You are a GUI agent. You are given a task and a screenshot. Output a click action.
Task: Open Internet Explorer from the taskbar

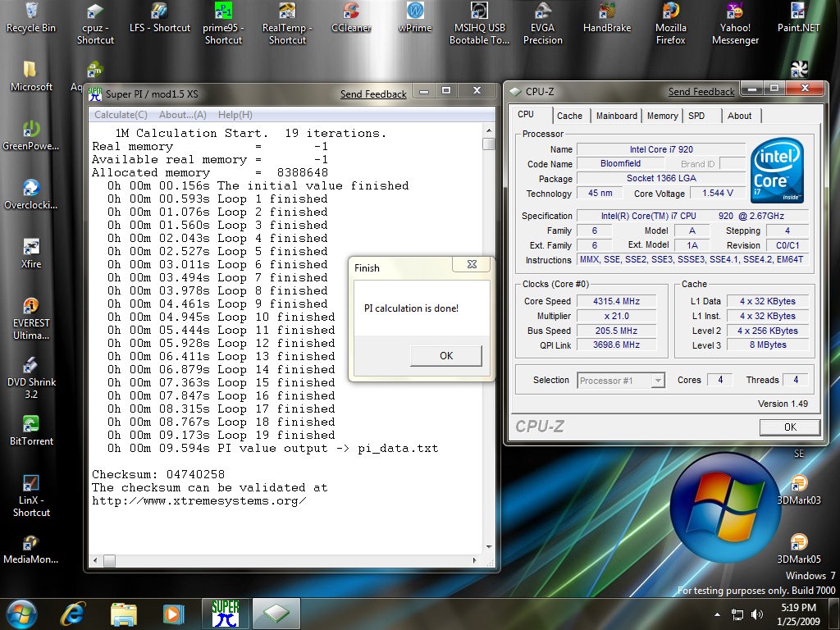pos(73,614)
